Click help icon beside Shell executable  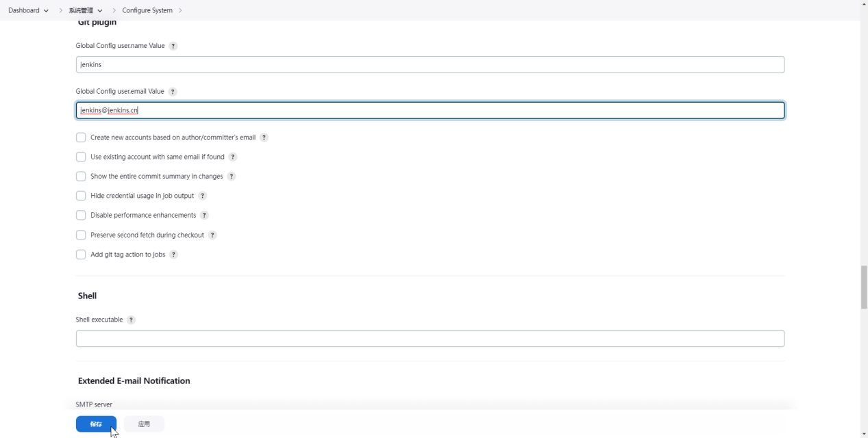click(x=131, y=320)
